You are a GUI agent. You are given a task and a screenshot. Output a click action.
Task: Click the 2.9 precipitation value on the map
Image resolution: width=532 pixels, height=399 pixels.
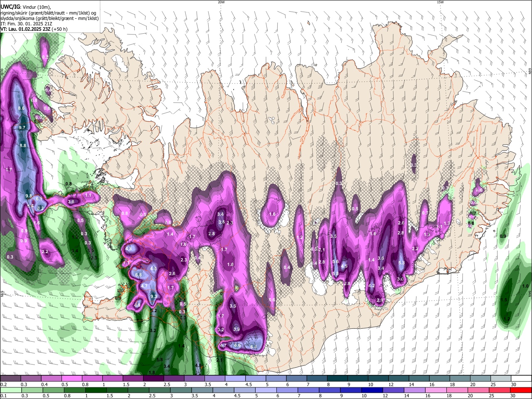(380, 300)
